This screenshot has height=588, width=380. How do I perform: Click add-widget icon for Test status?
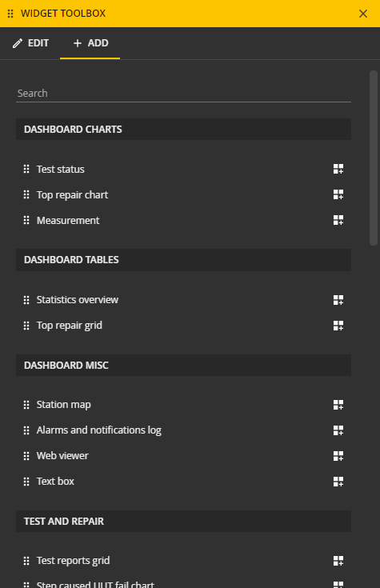click(338, 169)
